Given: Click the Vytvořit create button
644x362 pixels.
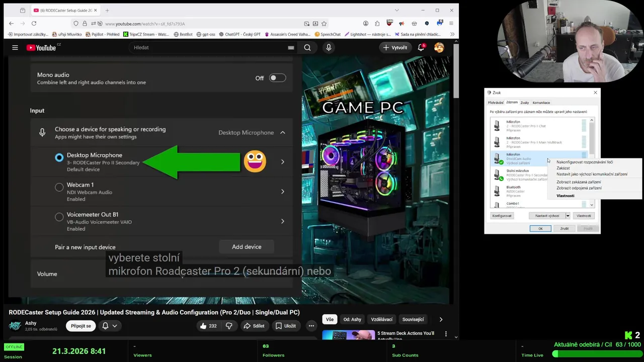Looking at the screenshot, I should [395, 47].
